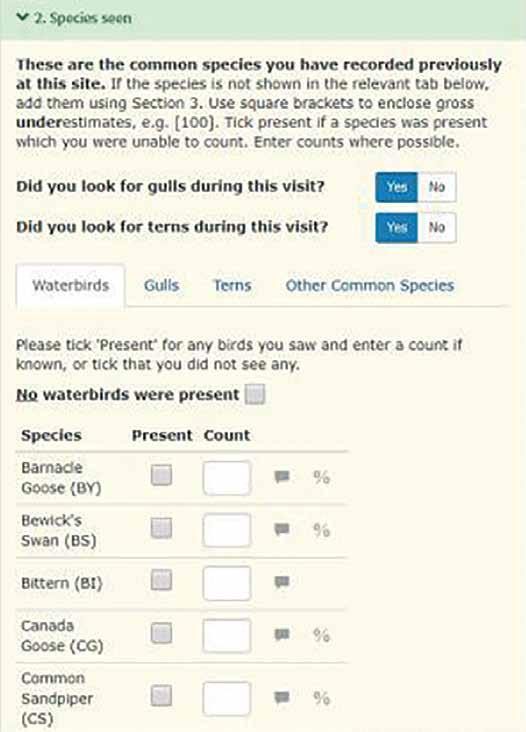Image resolution: width=526 pixels, height=732 pixels.
Task: Open comment icon for Bittern row
Action: (x=282, y=582)
